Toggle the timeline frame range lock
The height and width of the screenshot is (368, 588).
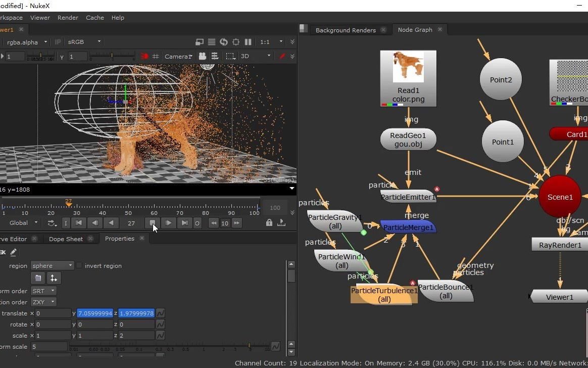click(x=269, y=223)
